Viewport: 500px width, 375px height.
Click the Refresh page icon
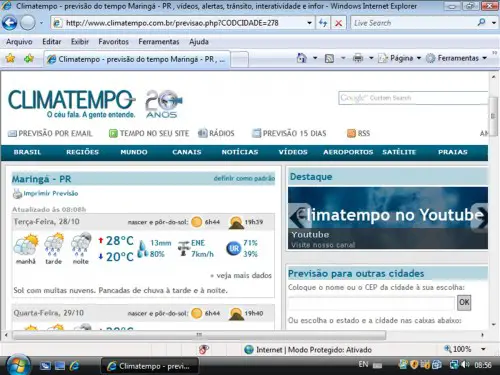(323, 23)
